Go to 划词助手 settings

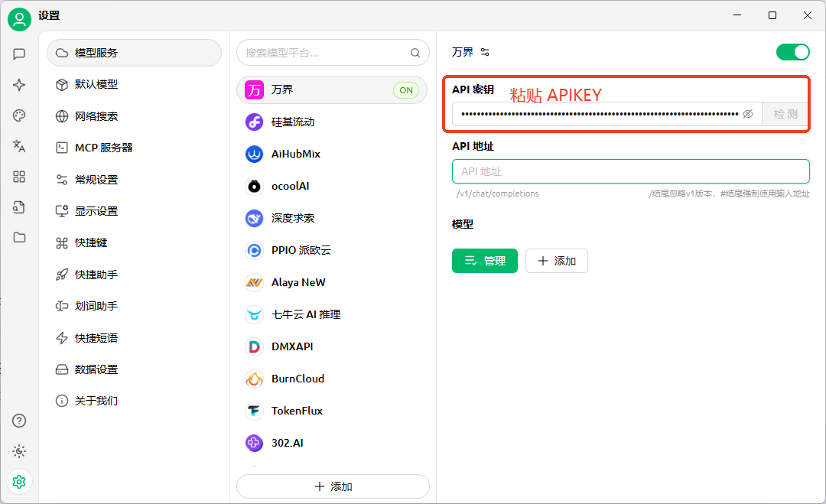(135, 306)
